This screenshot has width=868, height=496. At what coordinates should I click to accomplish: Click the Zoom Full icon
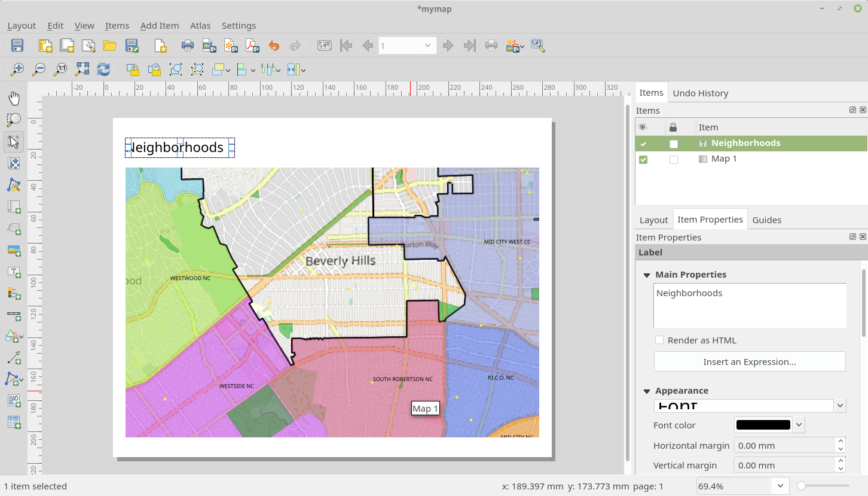tap(82, 70)
